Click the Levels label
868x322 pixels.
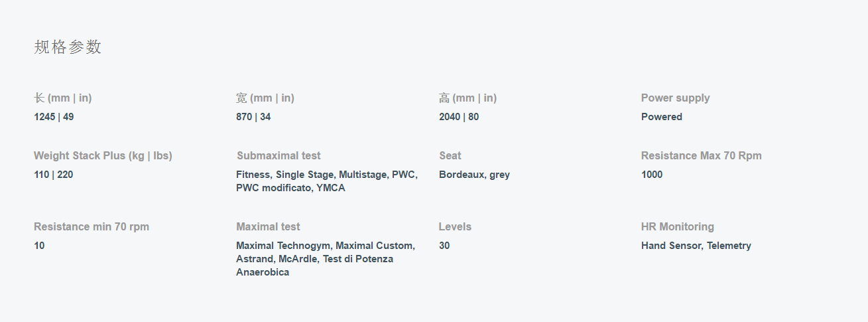pos(455,227)
